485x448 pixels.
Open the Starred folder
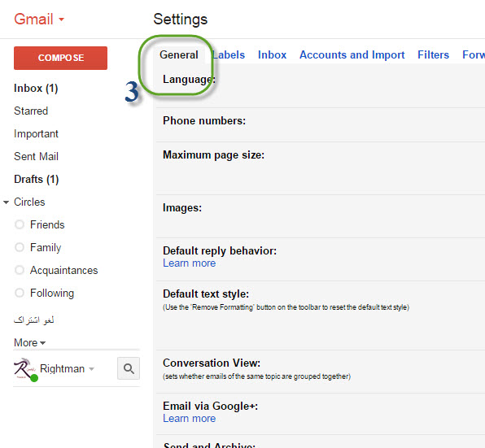coord(31,111)
